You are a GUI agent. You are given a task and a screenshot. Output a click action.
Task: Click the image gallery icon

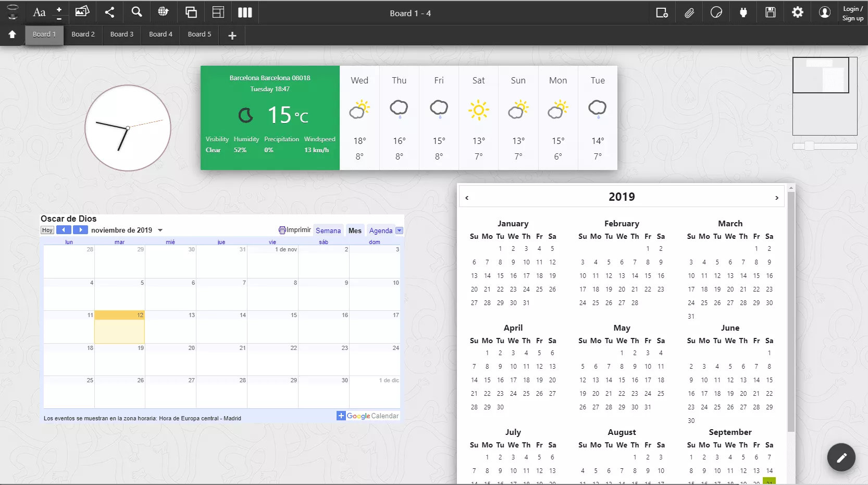[82, 13]
